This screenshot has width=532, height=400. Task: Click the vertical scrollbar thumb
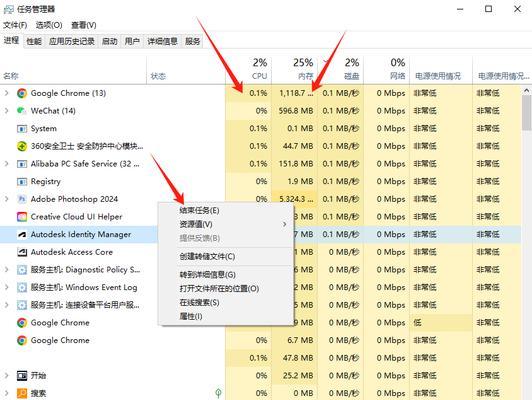pos(527,113)
